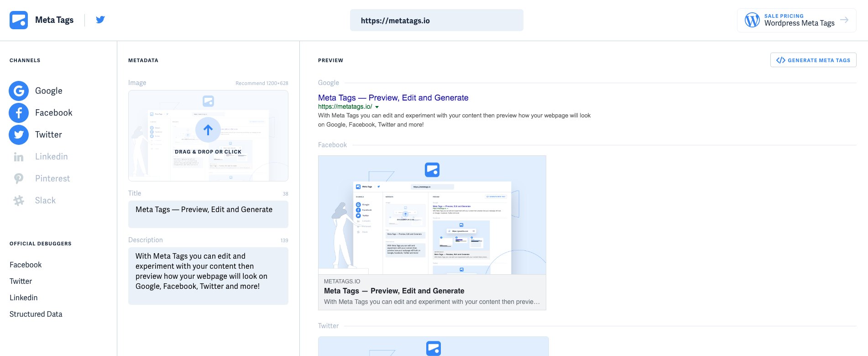This screenshot has height=356, width=868.
Task: Click the Facebook card description text
Action: tap(432, 302)
